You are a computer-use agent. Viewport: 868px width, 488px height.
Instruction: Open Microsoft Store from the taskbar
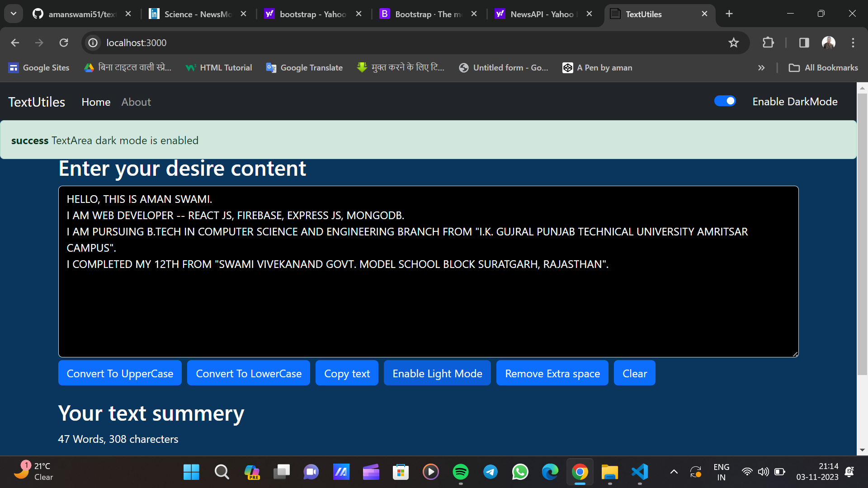click(x=401, y=472)
